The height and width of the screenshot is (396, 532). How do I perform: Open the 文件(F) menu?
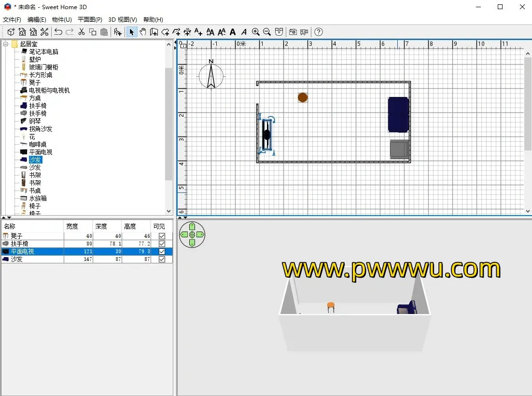click(12, 20)
